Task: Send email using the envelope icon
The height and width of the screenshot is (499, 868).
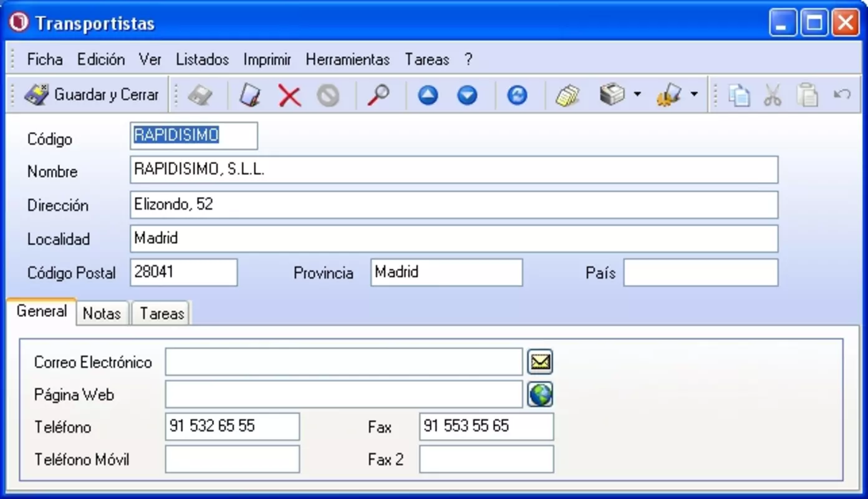Action: pos(540,362)
